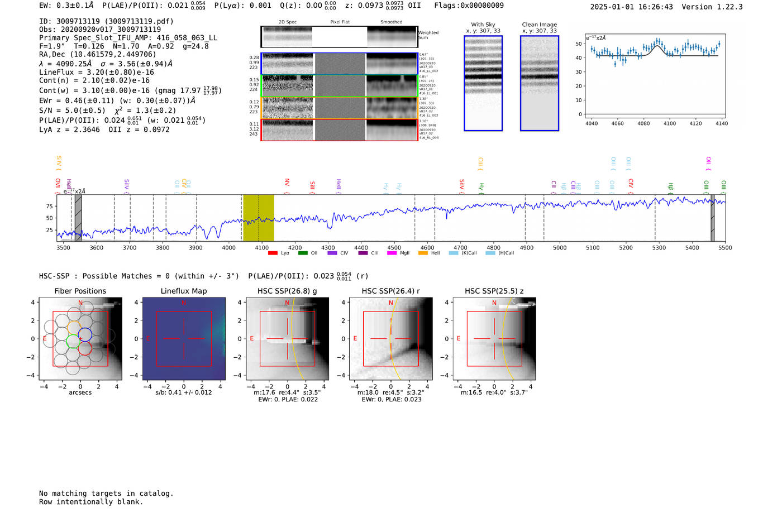The width and height of the screenshot is (782, 532).
Task: Click the 'Pixel Flat' column header
Action: tap(340, 22)
